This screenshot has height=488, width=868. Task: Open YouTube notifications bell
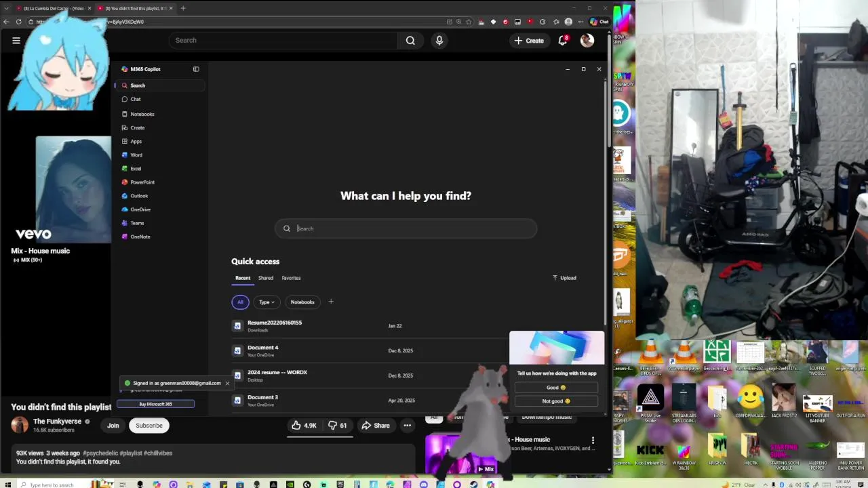(x=563, y=41)
